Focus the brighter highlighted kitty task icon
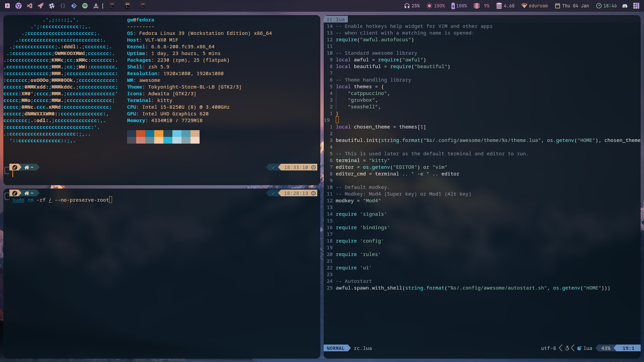This screenshot has height=362, width=644. [x=127, y=6]
